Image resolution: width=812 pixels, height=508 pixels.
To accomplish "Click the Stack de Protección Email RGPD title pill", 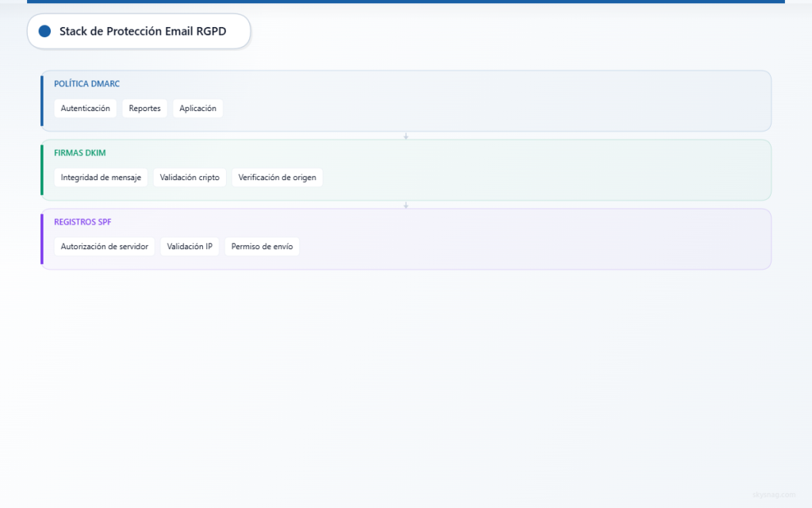I will 139,31.
